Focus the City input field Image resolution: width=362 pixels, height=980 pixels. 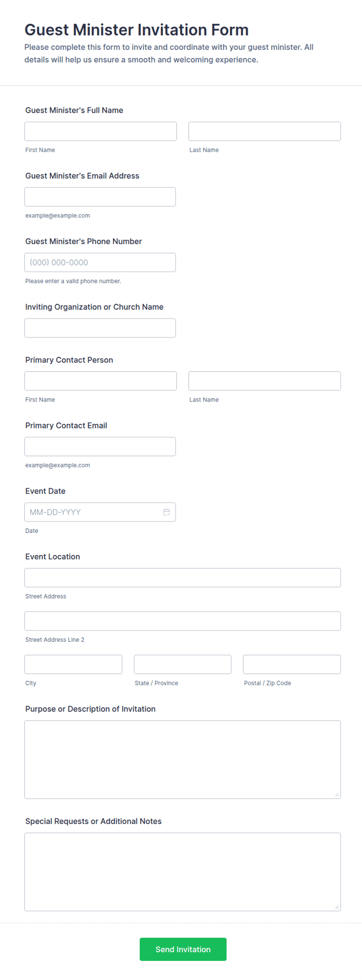coord(73,664)
